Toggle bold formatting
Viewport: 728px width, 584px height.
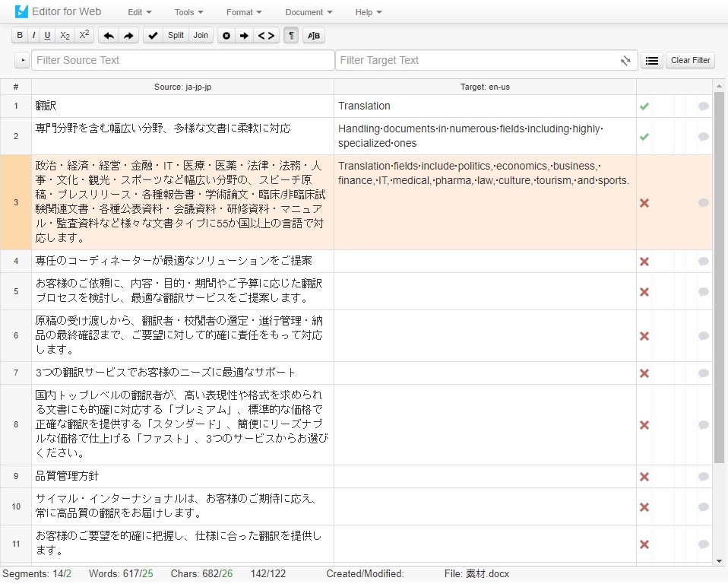(19, 35)
